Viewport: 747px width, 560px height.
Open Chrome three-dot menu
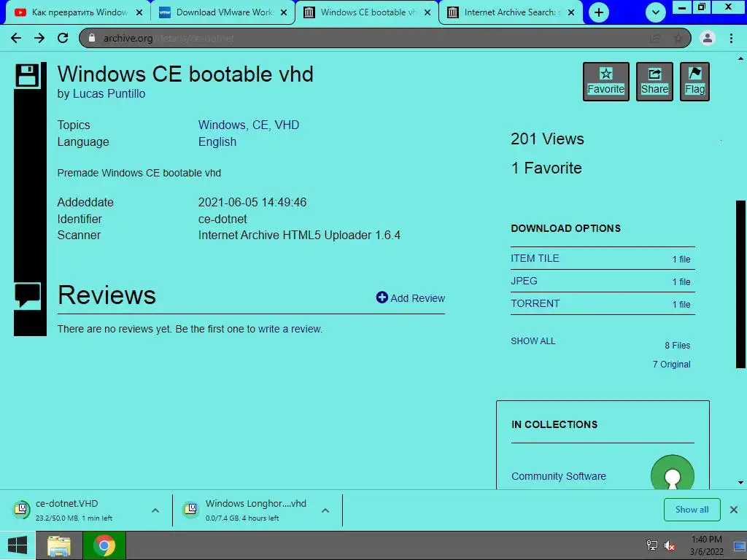coord(731,38)
